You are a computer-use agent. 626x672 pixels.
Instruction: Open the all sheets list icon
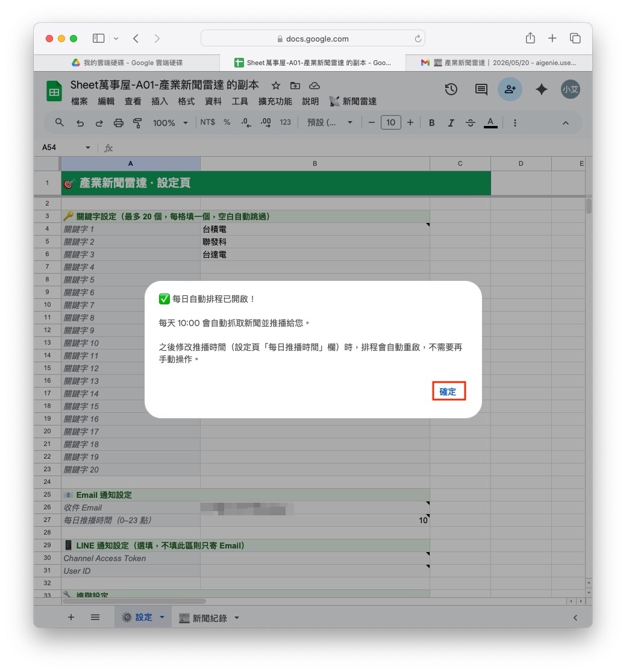[95, 617]
